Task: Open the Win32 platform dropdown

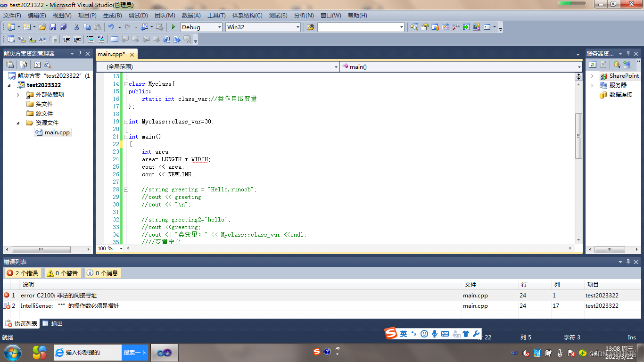Action: click(x=297, y=27)
